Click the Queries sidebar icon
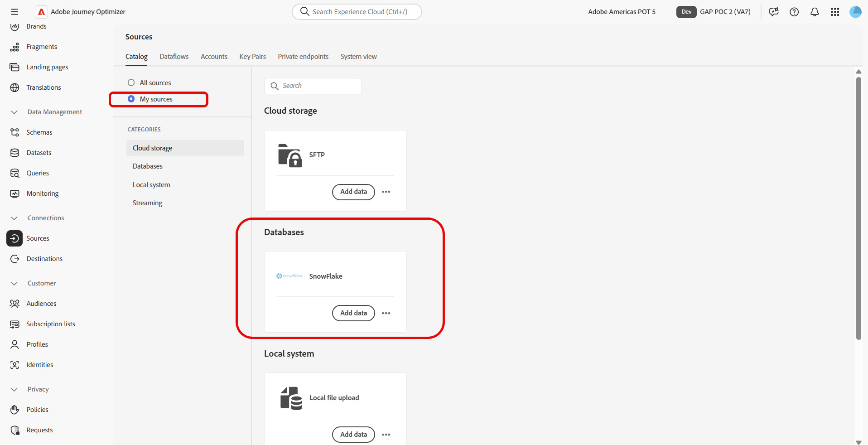 pyautogui.click(x=14, y=173)
